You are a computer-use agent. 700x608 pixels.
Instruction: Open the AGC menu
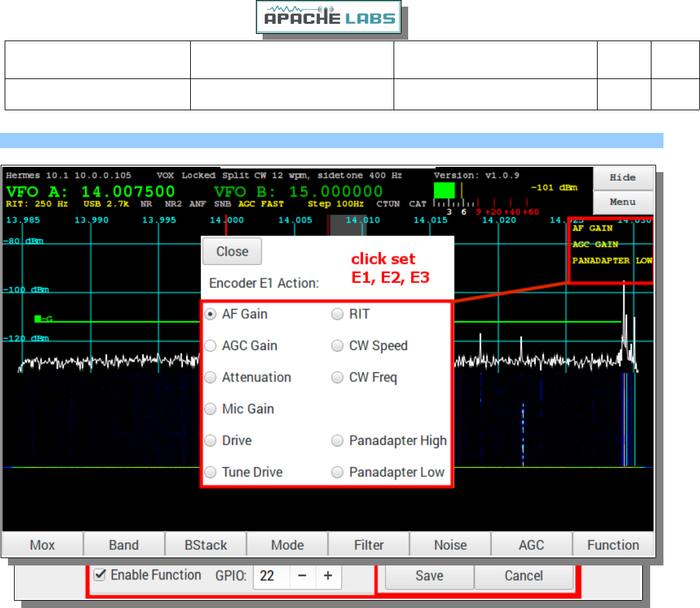[532, 545]
